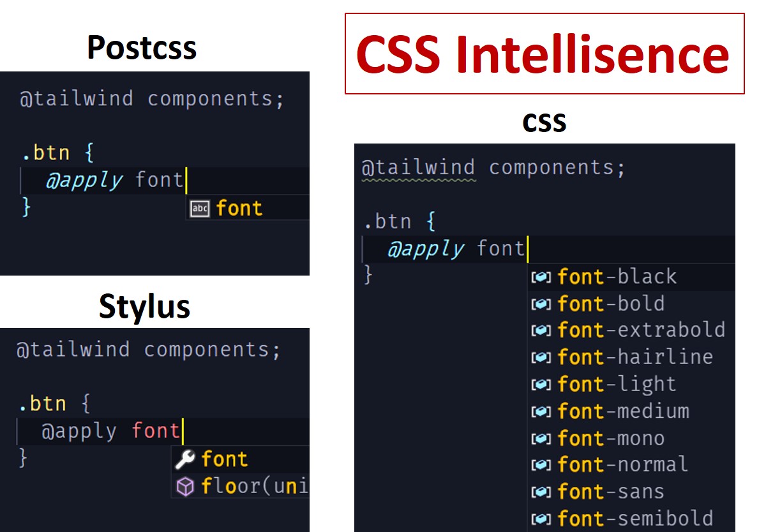
Task: Click the icon beside font-mono
Action: click(x=541, y=440)
